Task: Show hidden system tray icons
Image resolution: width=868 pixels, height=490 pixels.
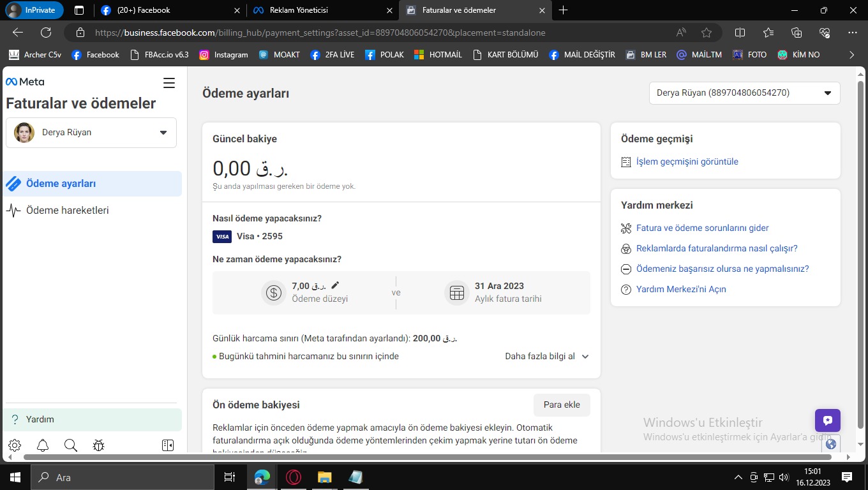Action: click(x=738, y=477)
